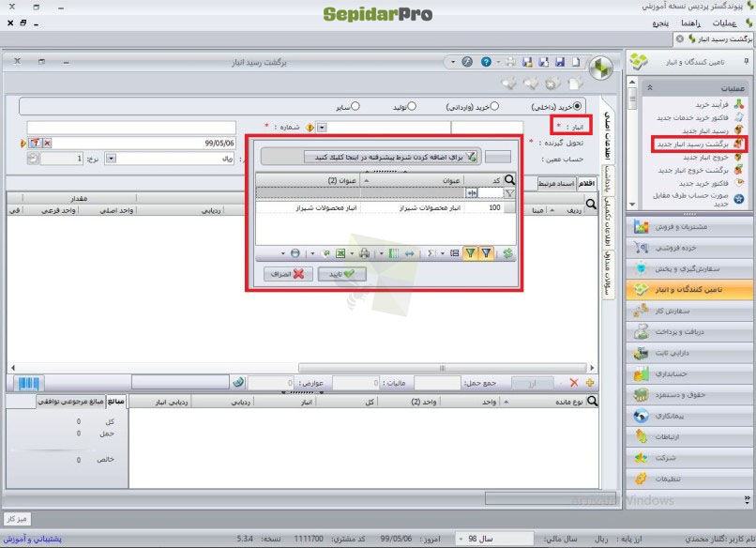Screen dimensions: 756x548
Task: Open the تنظیمات module
Action: click(689, 479)
